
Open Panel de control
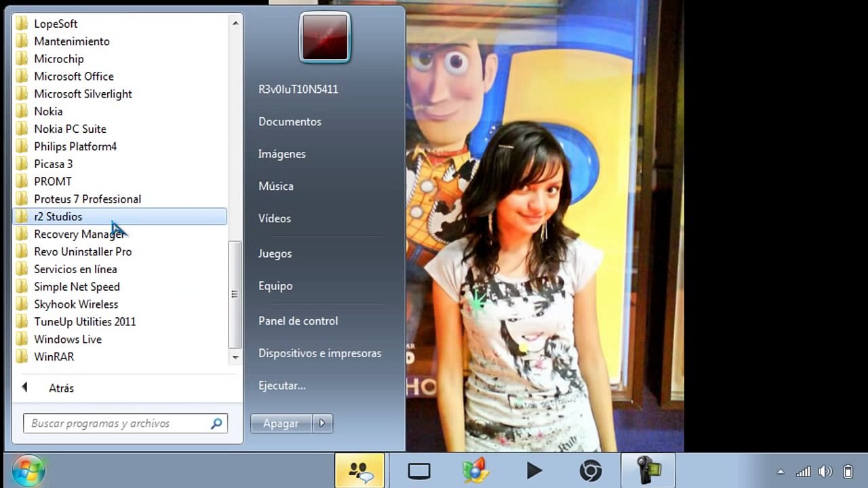[x=298, y=321]
